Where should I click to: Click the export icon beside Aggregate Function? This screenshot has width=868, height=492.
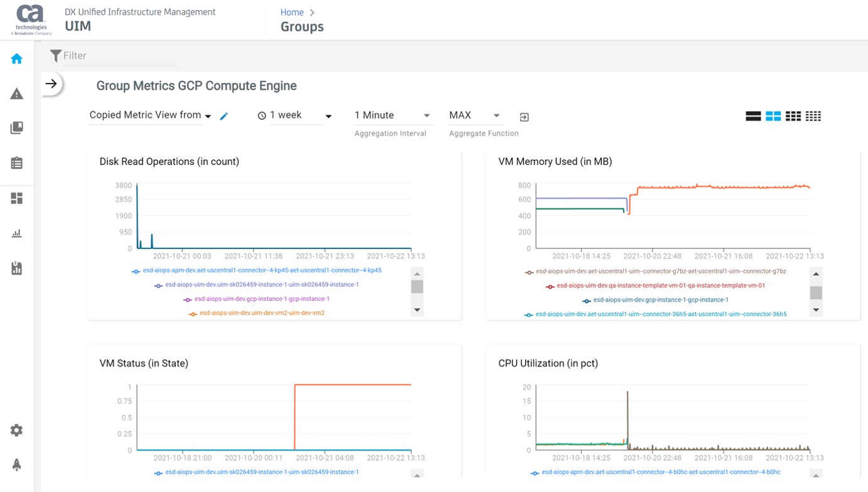pos(524,116)
